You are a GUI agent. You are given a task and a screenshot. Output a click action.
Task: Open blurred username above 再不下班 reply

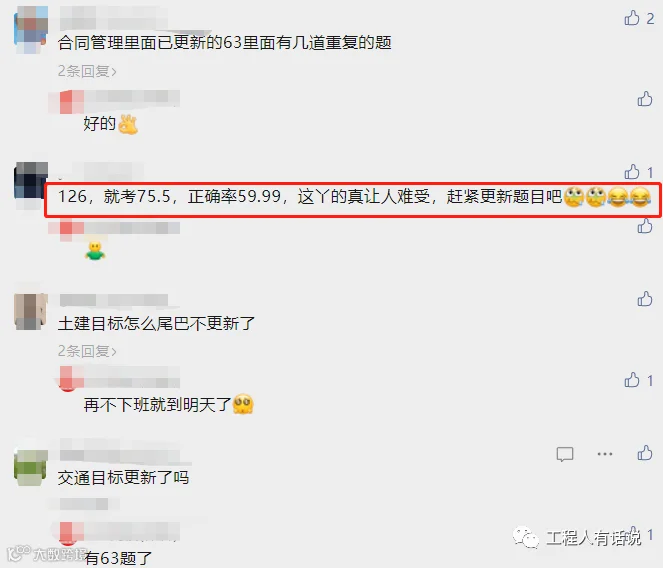[116, 378]
